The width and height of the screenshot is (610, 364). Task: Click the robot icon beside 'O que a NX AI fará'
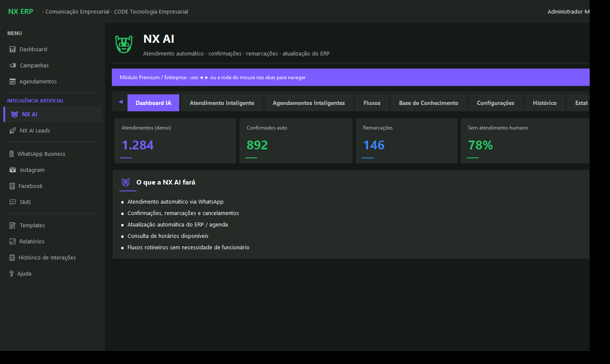(126, 182)
